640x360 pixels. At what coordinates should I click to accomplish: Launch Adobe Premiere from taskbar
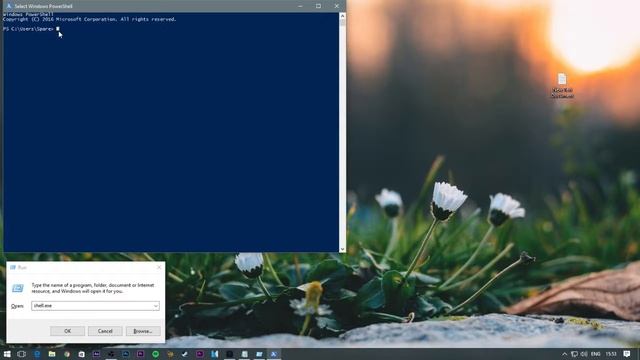click(140, 354)
